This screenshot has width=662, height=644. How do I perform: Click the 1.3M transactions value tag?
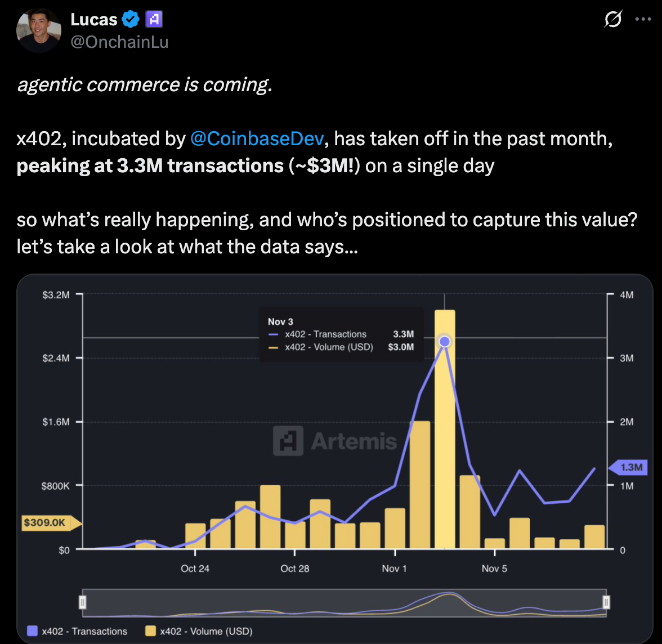[x=628, y=467]
